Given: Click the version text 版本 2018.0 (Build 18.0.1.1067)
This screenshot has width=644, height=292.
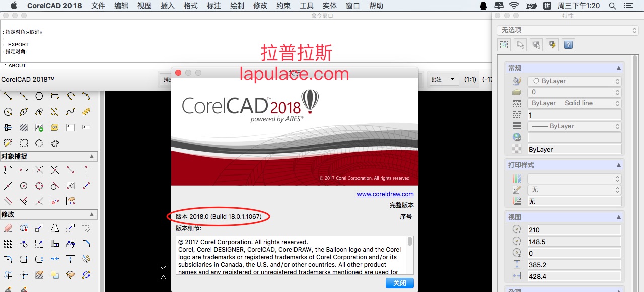Looking at the screenshot, I should (x=219, y=217).
